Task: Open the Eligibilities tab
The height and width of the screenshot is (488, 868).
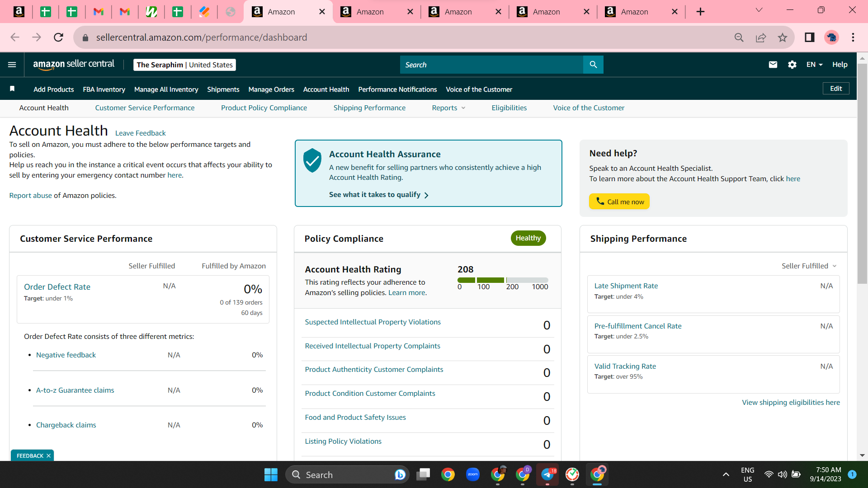Action: tap(509, 108)
